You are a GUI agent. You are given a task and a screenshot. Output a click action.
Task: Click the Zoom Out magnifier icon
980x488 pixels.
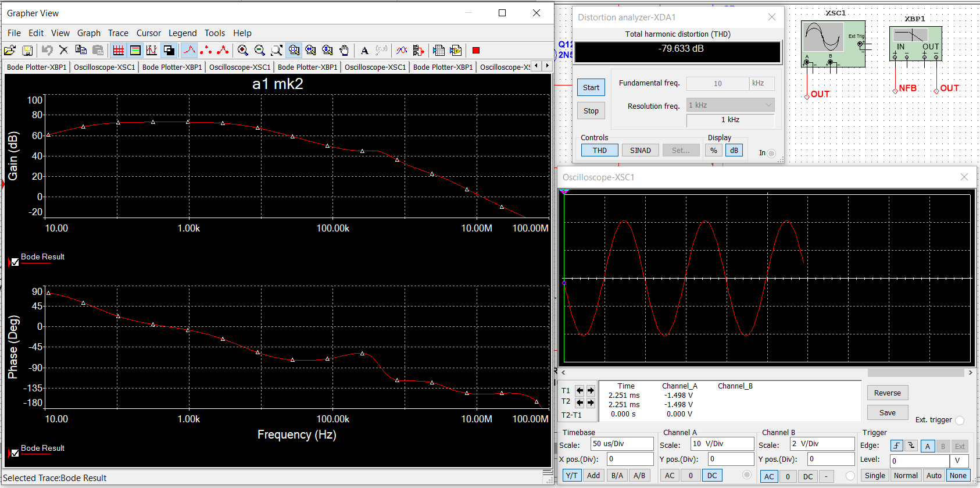pyautogui.click(x=260, y=51)
